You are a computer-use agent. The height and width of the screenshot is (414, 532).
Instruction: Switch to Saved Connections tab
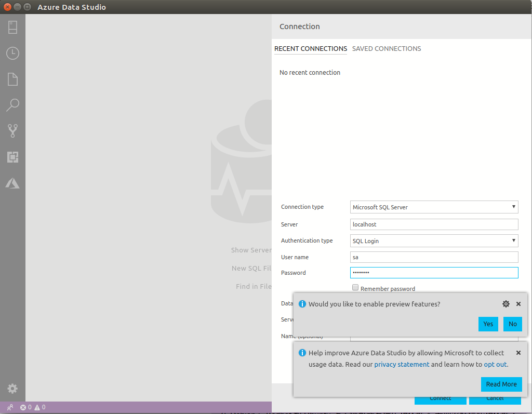(x=387, y=48)
